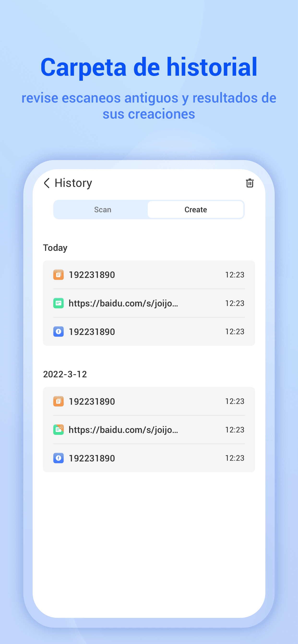Screen dimensions: 298x644
Task: Open first 192231890 entry under 2022-3-12
Action: [x=149, y=401]
